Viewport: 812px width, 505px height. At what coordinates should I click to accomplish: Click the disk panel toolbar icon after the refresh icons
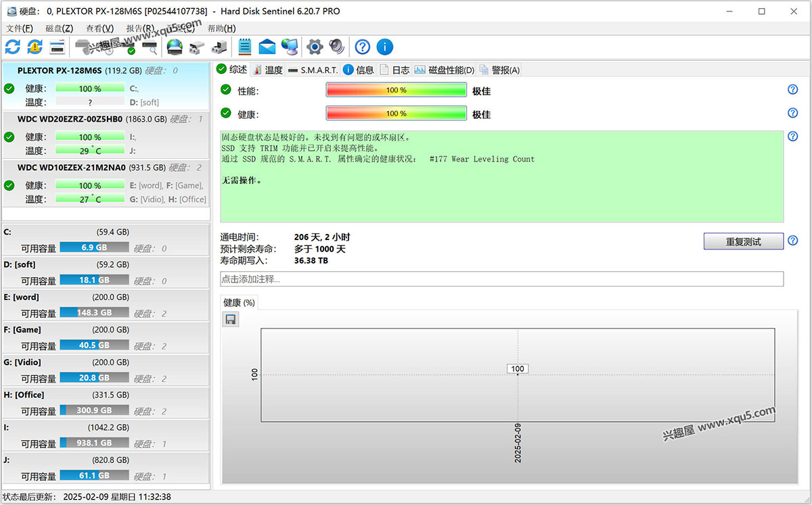tap(58, 47)
